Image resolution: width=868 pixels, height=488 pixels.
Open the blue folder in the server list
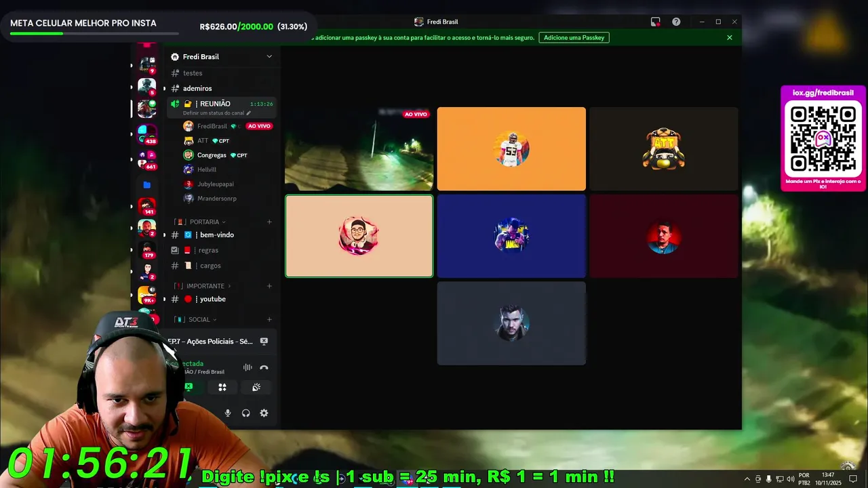point(147,184)
